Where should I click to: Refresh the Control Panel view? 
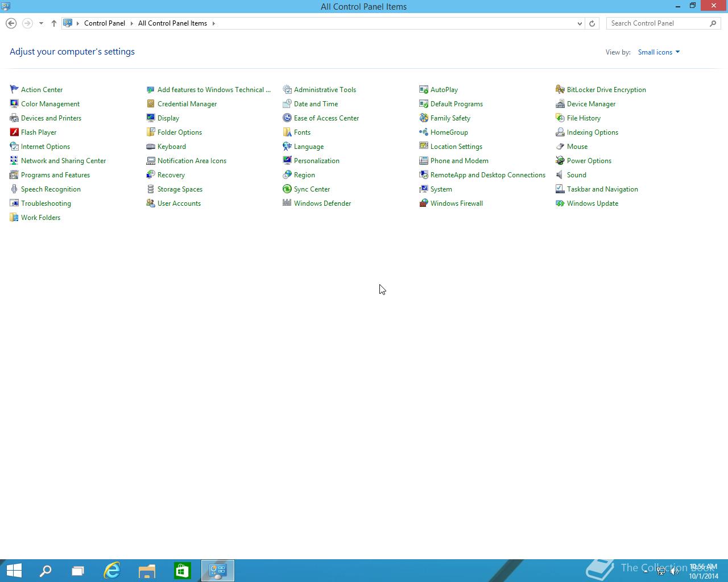(592, 23)
